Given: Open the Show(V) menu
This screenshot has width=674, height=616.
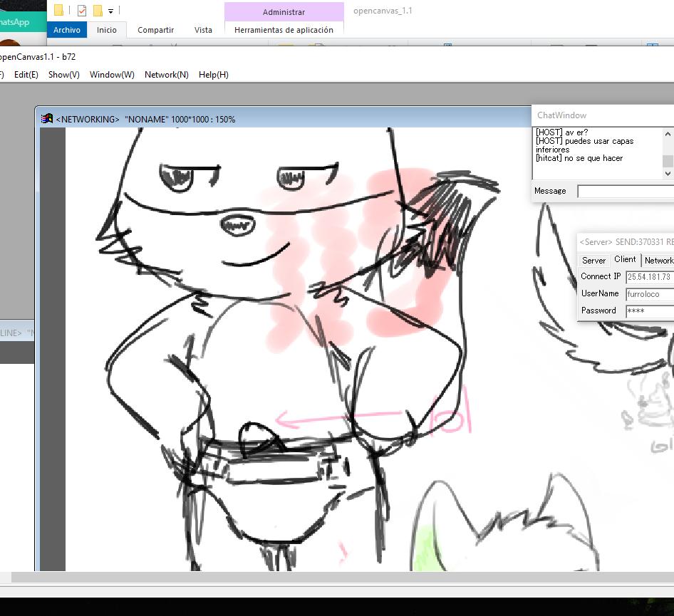Looking at the screenshot, I should click(63, 75).
